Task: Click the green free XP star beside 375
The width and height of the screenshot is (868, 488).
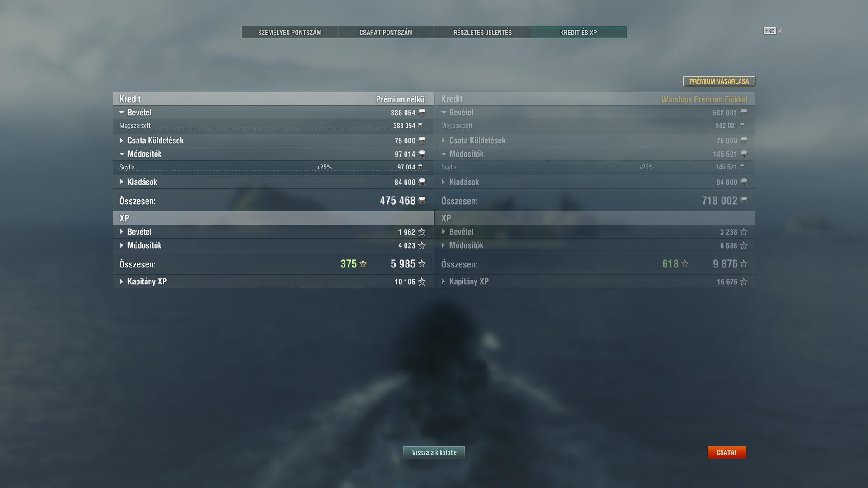Action: coord(363,263)
